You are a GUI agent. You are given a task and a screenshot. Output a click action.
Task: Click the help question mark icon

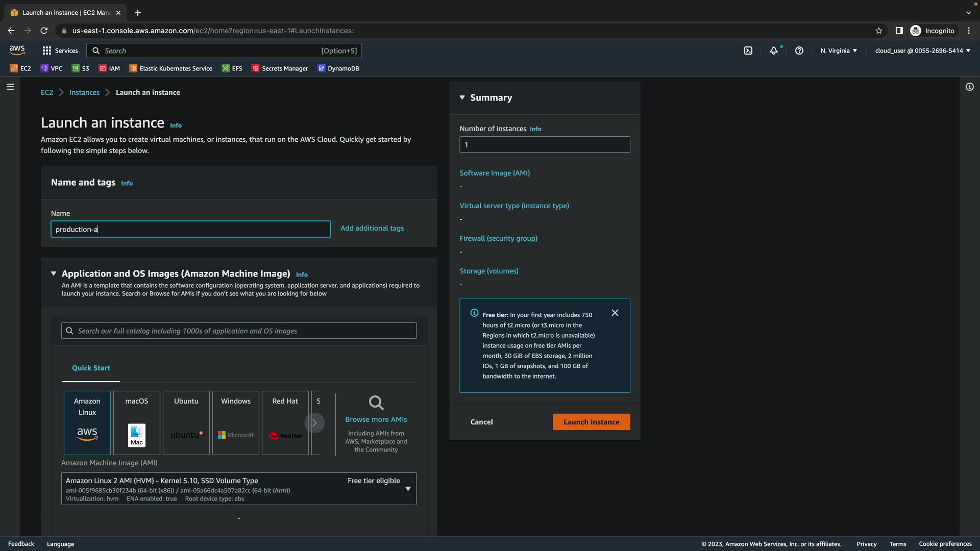pos(799,51)
